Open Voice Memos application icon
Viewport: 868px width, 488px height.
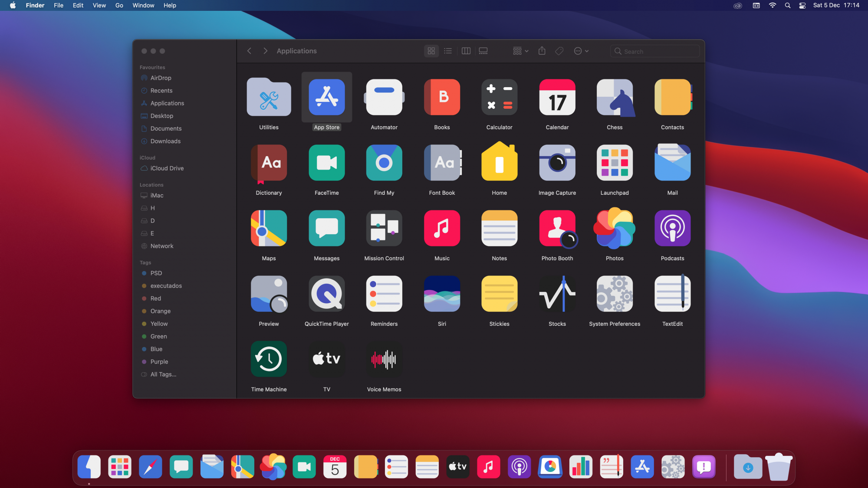point(384,359)
